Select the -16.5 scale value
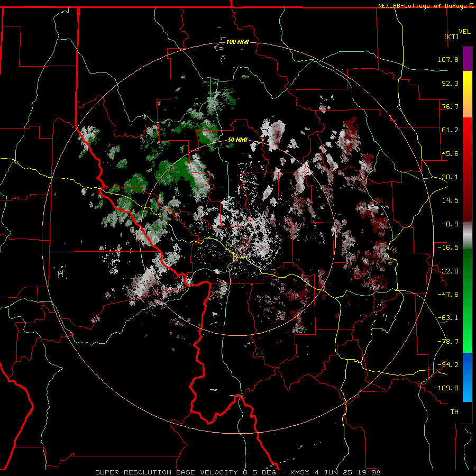The image size is (476, 476). pyautogui.click(x=448, y=248)
